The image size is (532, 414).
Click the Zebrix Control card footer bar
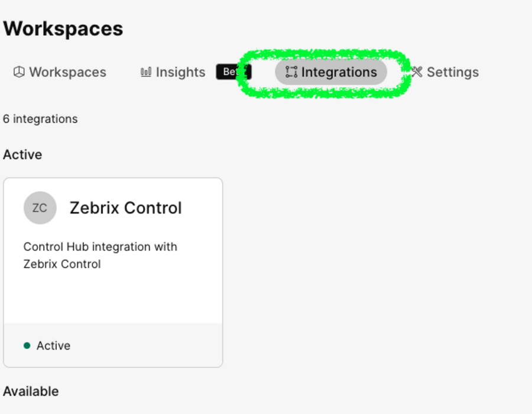click(x=113, y=345)
